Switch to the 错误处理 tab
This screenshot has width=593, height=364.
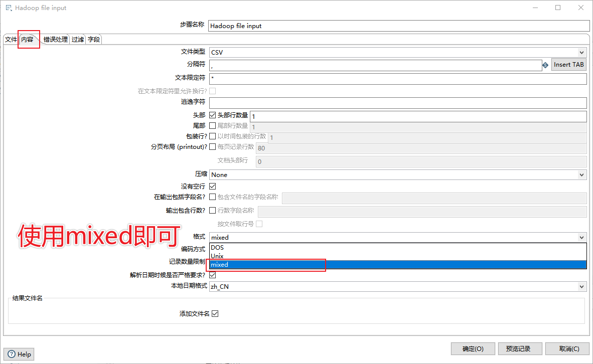pos(55,39)
